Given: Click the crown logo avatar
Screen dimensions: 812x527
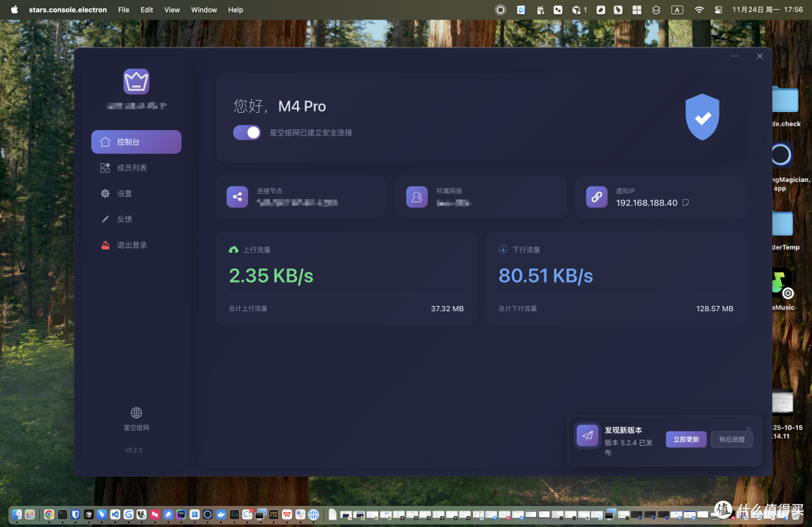Looking at the screenshot, I should tap(136, 81).
